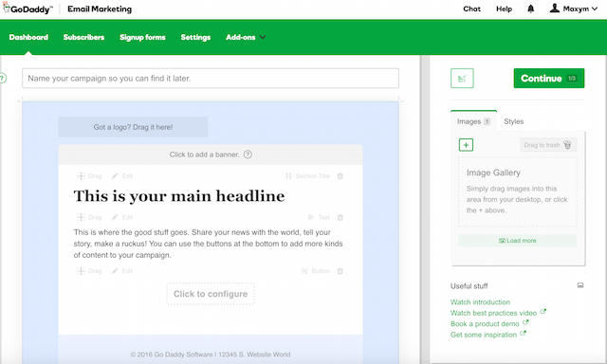
Task: Click the Continue button
Action: click(548, 78)
